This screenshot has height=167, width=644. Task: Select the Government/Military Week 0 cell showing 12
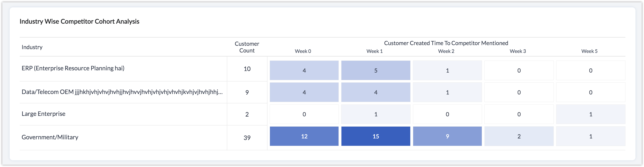pos(304,136)
